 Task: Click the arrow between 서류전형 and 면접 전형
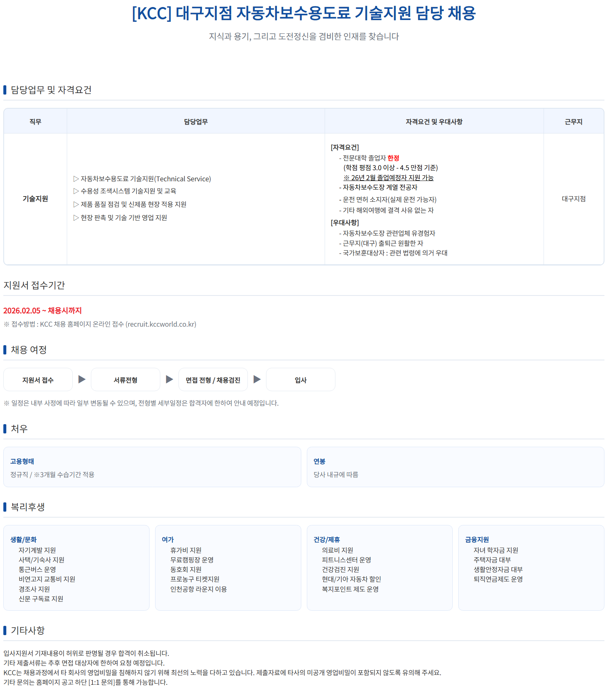point(170,379)
